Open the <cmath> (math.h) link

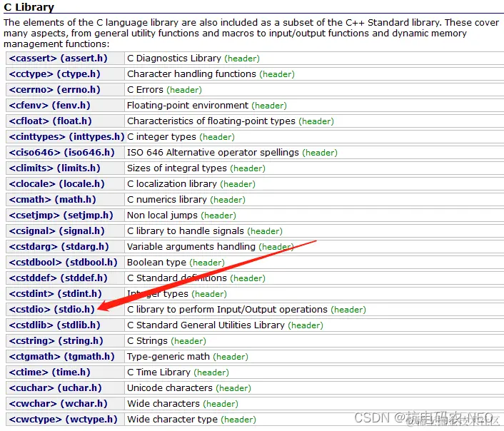tap(52, 200)
